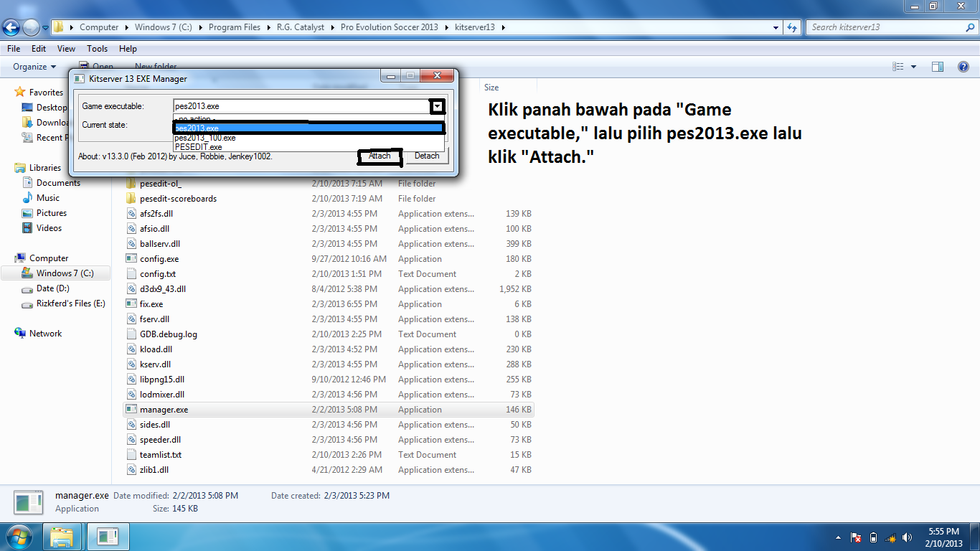Select the fserv.dll file icon

click(131, 319)
